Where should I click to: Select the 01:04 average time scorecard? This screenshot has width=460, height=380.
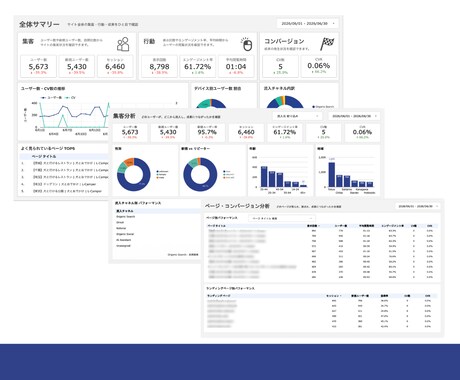click(236, 66)
